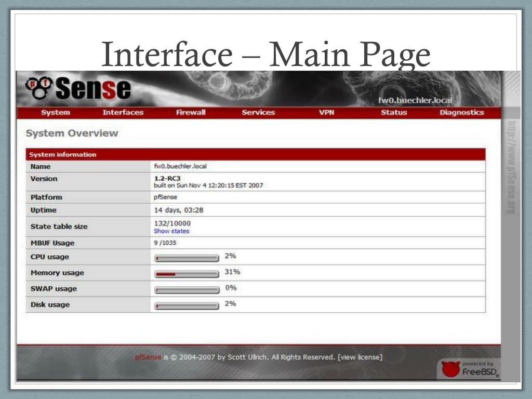Click the SWAP usage progress bar

point(187,290)
